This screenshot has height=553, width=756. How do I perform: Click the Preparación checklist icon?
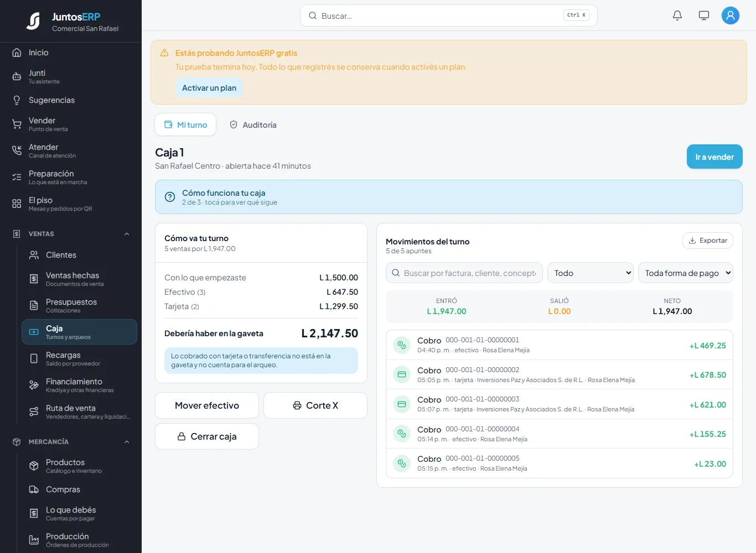pyautogui.click(x=17, y=177)
